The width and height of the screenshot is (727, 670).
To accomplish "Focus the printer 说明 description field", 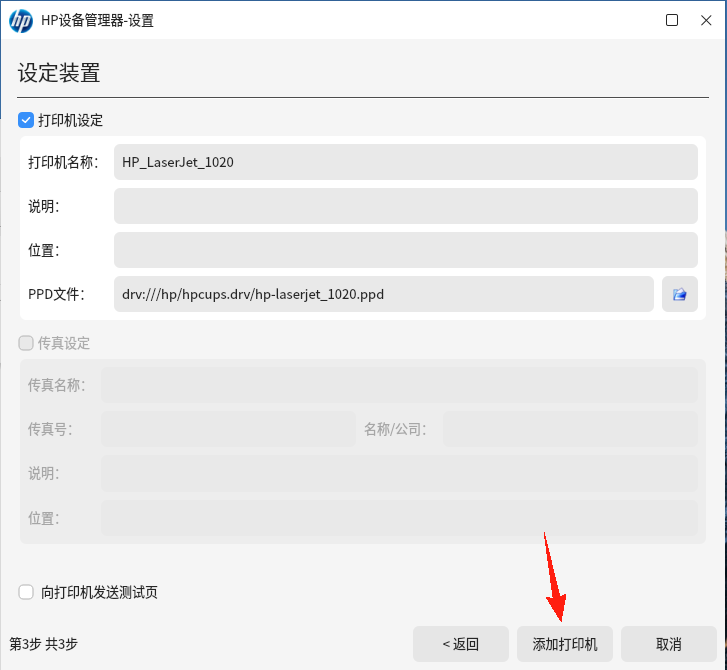I will click(x=406, y=206).
